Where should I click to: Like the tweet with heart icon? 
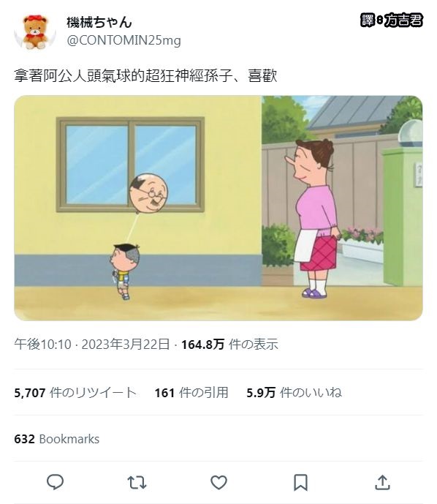218,483
